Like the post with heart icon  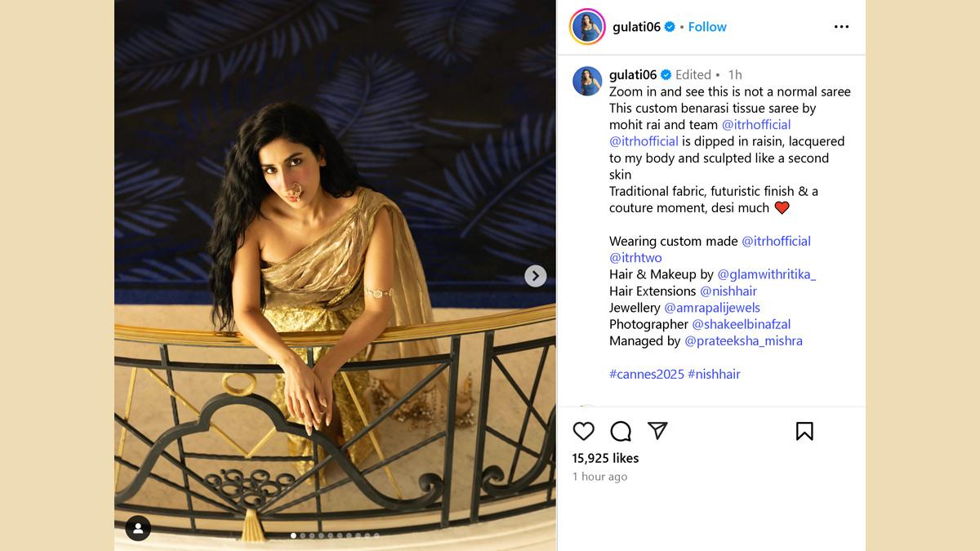[x=583, y=431]
